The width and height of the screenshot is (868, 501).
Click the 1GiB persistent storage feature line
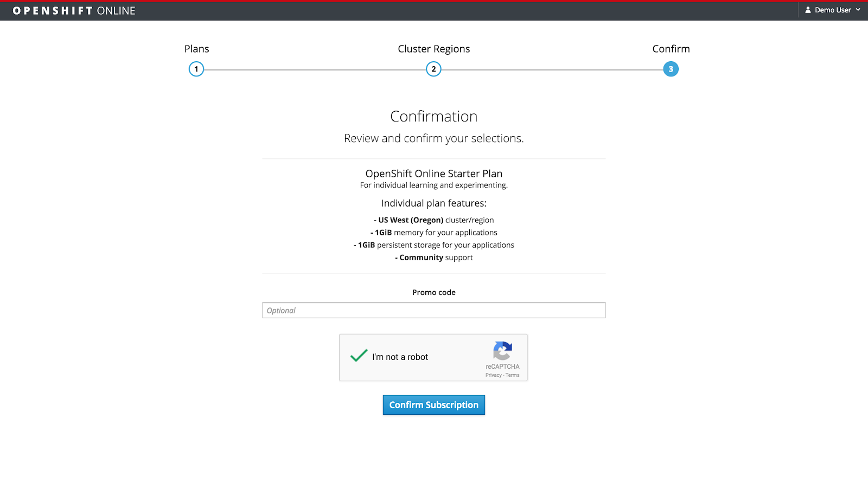(x=434, y=245)
